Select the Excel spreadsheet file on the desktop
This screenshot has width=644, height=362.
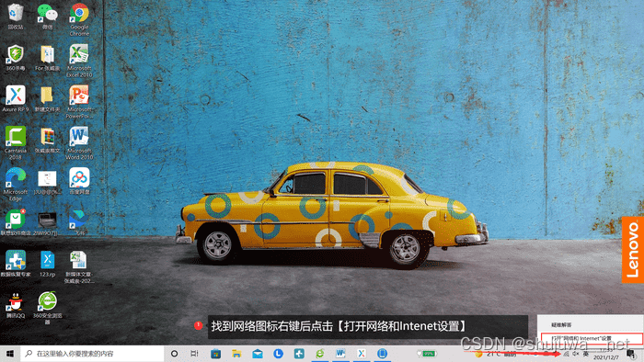[x=79, y=266]
